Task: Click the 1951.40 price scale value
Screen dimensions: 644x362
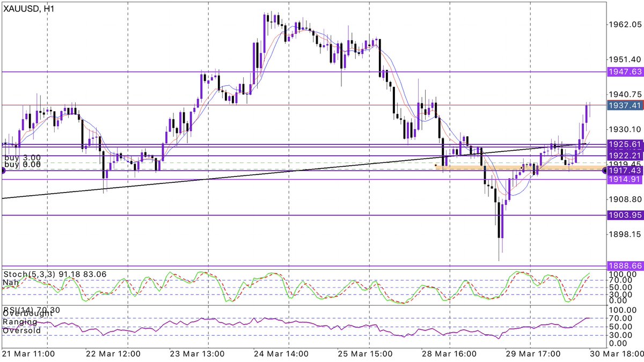Action: point(625,59)
